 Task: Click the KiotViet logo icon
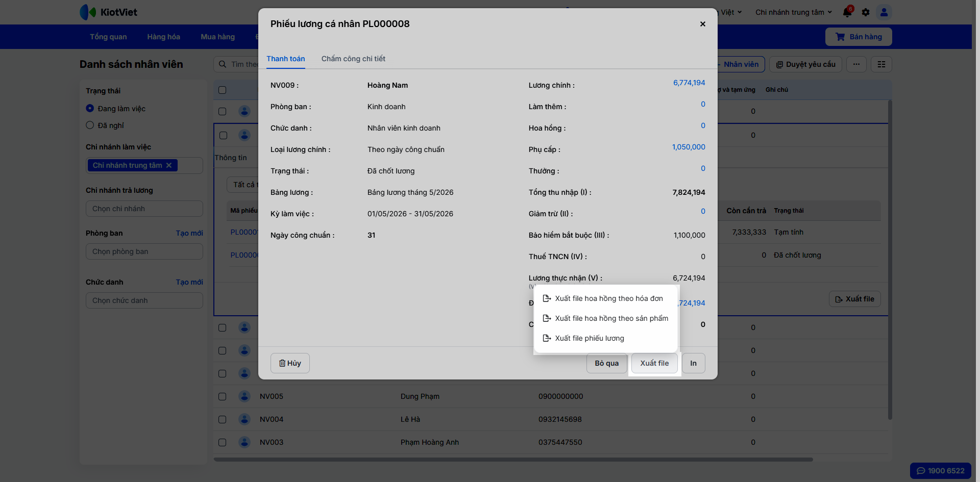coord(88,12)
